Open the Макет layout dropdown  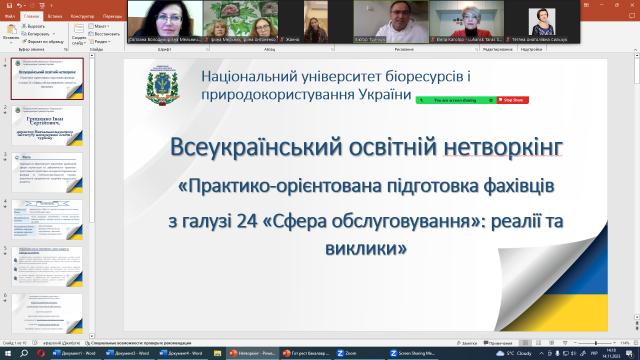click(99, 26)
